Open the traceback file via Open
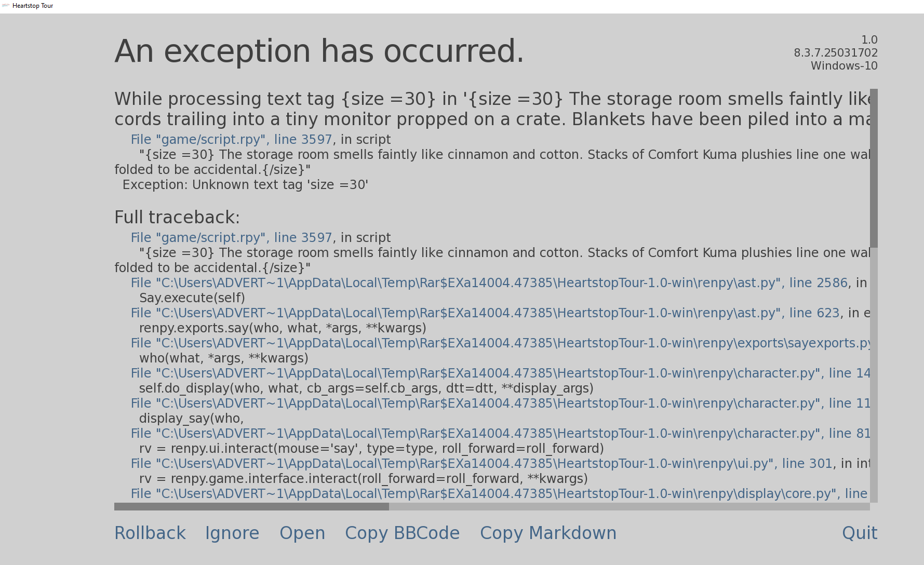Screen dimensions: 924x565 (302, 533)
